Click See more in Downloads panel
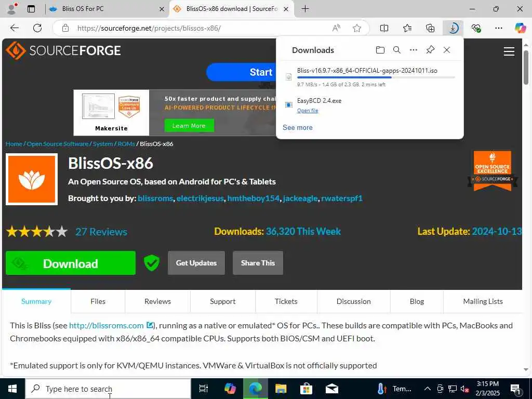 click(298, 128)
